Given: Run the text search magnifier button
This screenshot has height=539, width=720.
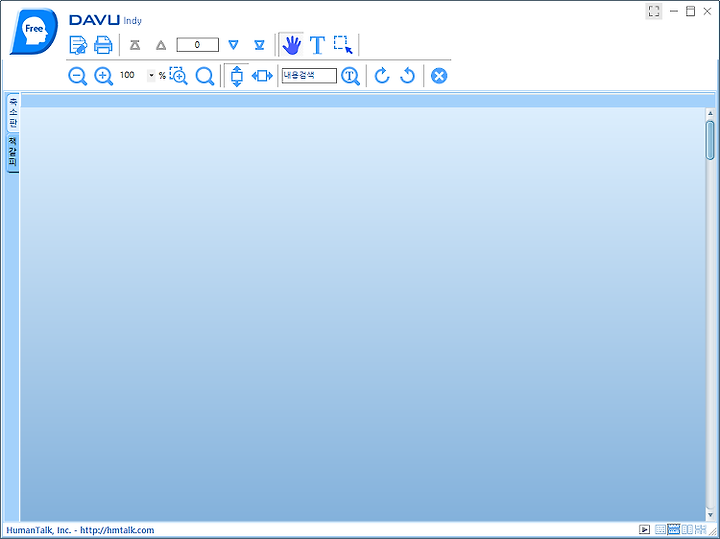Looking at the screenshot, I should point(350,76).
